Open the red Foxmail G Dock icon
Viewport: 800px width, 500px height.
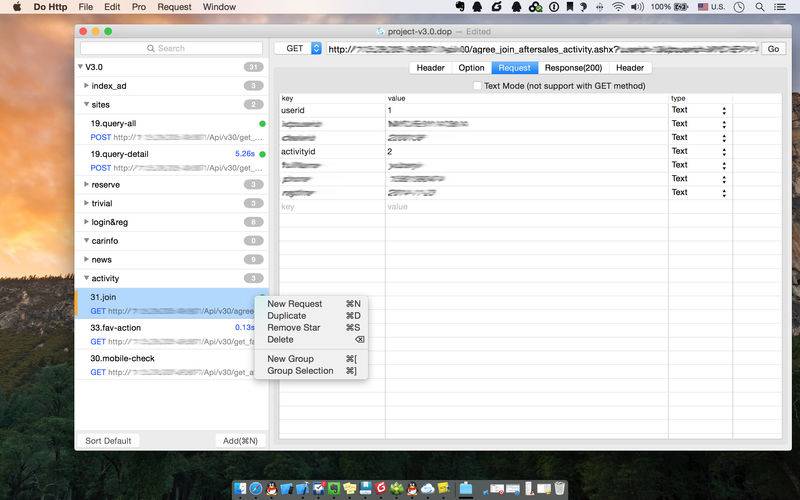coord(381,488)
